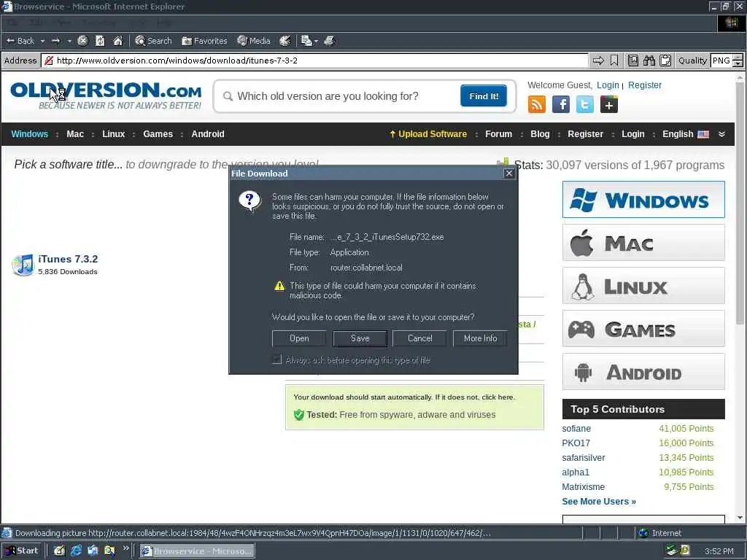The width and height of the screenshot is (747, 560).
Task: Click the large Android category banner
Action: coord(643,372)
